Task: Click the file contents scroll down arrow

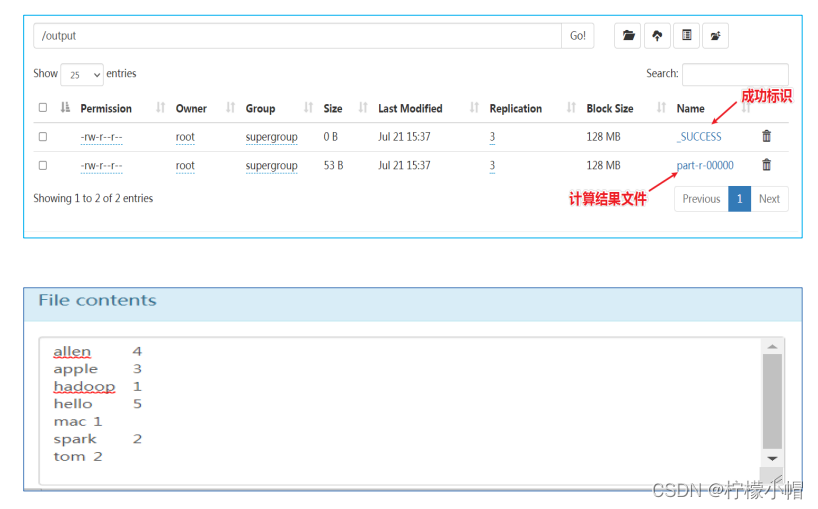Action: click(772, 458)
